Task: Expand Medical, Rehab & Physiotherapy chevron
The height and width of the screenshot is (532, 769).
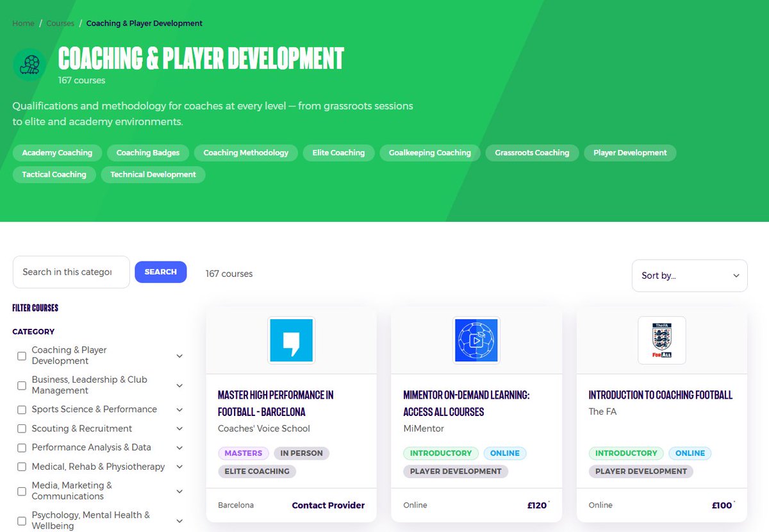Action: tap(179, 467)
